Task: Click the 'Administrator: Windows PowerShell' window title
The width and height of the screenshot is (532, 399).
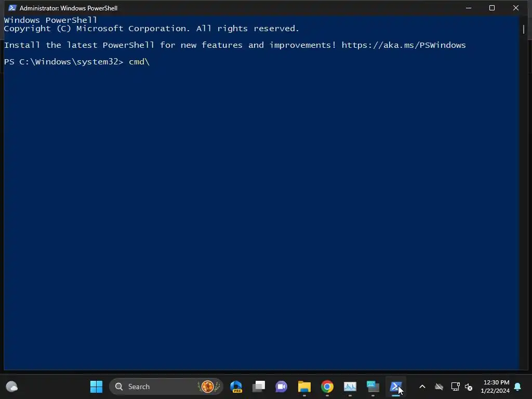Action: point(69,8)
